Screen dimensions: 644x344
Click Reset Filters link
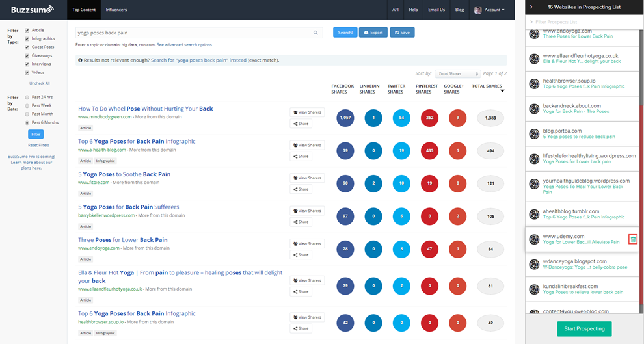click(x=38, y=145)
